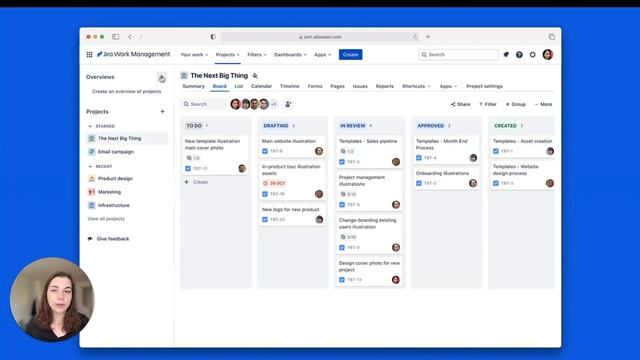
Task: Click the privacy shield icon by address bar
Action: coord(213,37)
